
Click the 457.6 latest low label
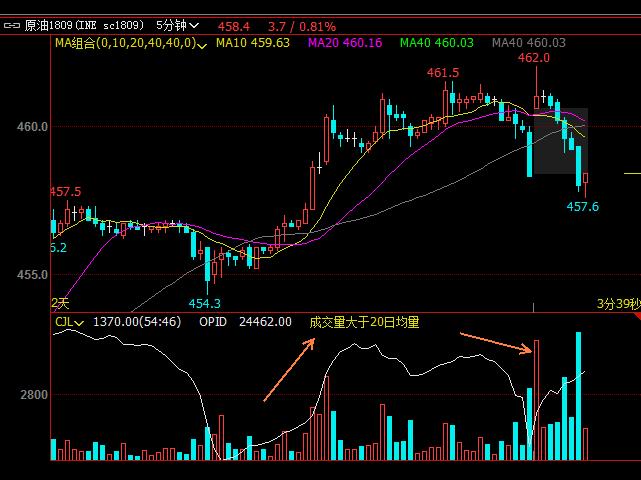pos(582,206)
